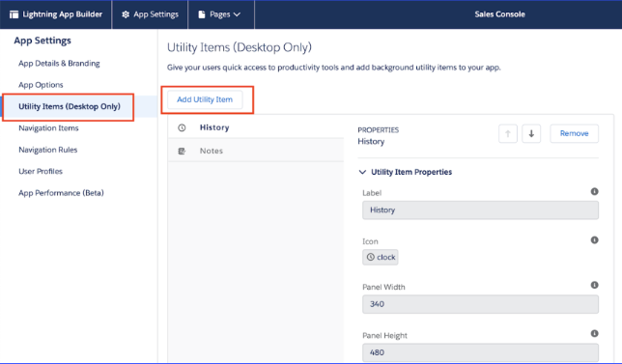The width and height of the screenshot is (622, 364).
Task: Click the Panel Height field showing 480
Action: [480, 352]
